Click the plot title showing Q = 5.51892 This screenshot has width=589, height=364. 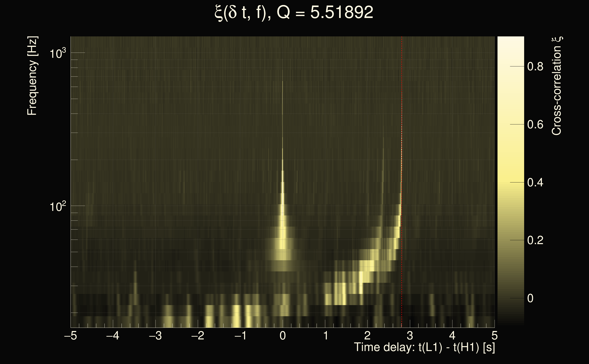point(294,13)
